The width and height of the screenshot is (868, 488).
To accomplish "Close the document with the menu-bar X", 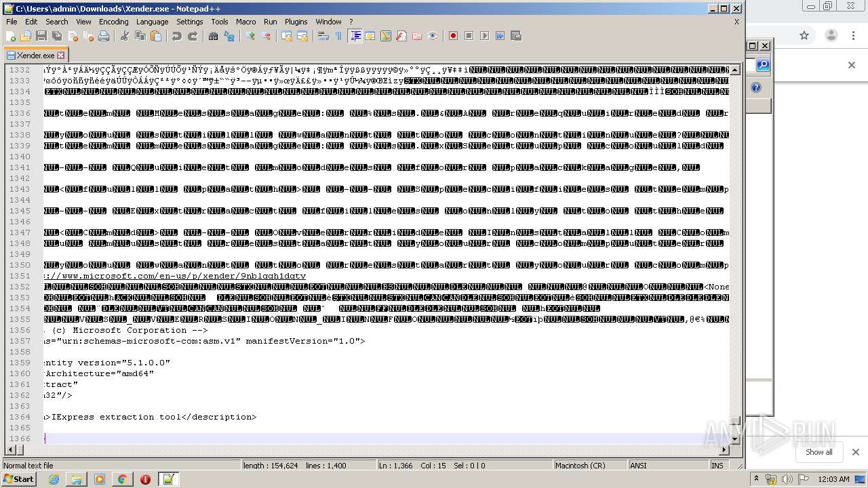I will [736, 22].
